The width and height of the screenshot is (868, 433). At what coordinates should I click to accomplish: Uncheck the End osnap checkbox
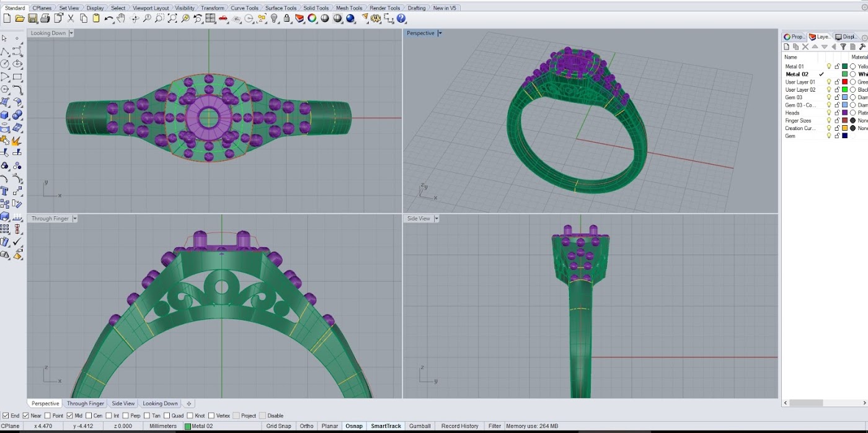[x=6, y=416]
